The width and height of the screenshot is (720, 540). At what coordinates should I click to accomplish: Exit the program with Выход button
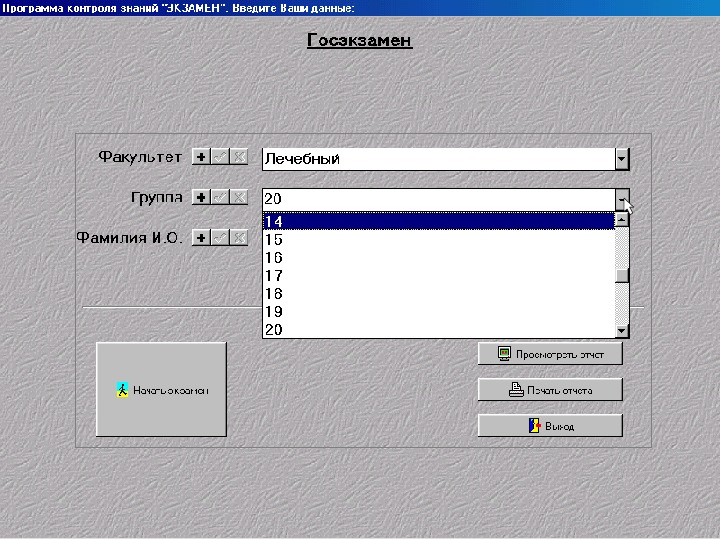[x=550, y=426]
